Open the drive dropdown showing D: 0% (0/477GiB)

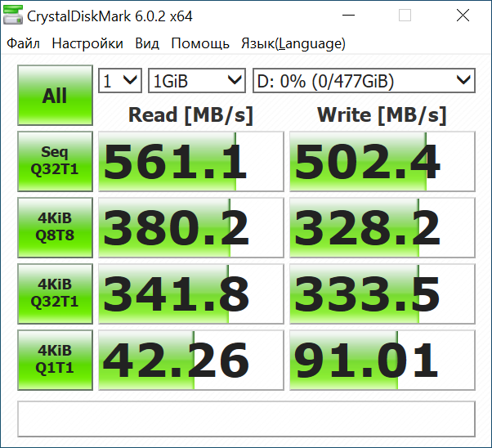coord(364,81)
